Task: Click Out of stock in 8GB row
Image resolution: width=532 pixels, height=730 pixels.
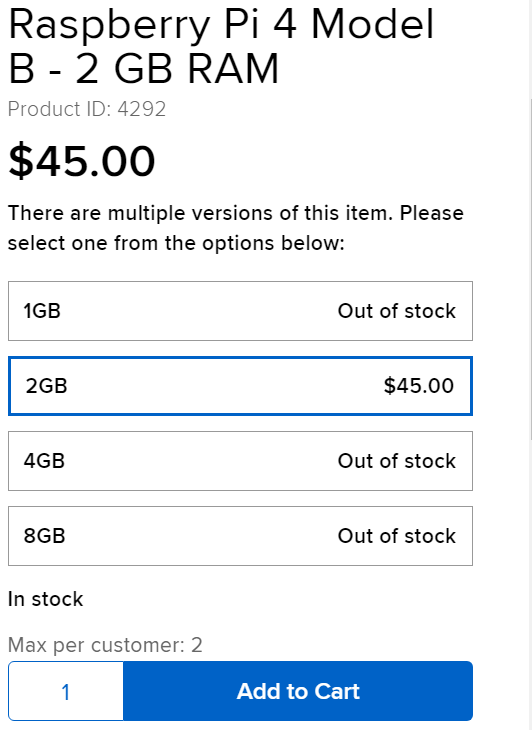Action: click(397, 536)
